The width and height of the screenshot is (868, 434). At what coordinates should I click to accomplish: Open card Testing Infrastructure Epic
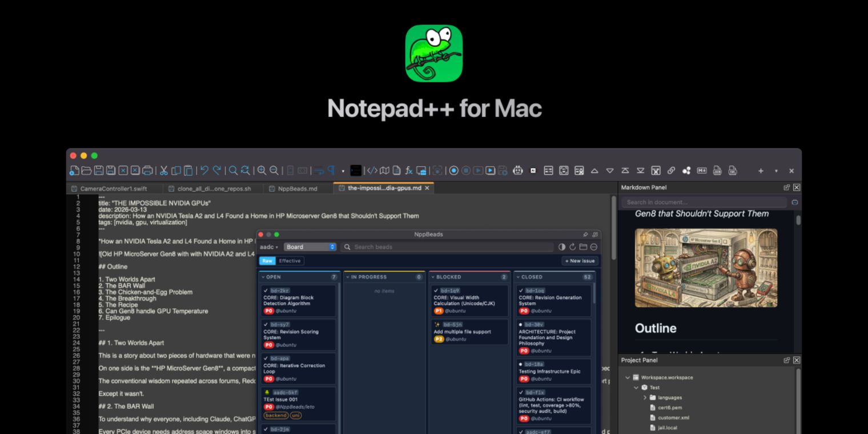click(x=554, y=371)
